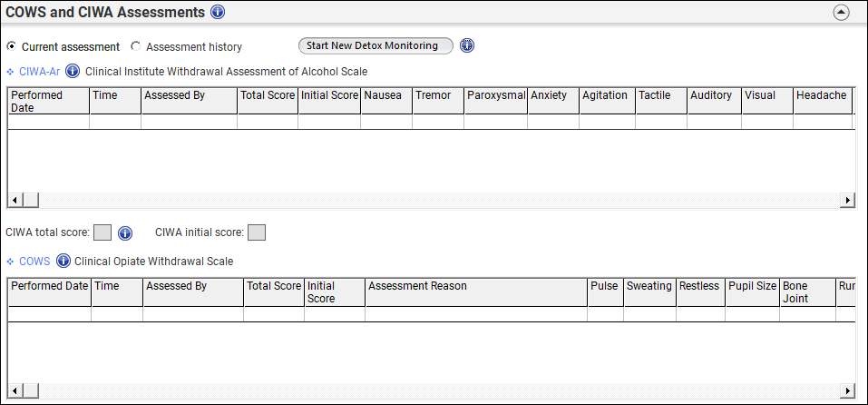Collapse the COWS section
Viewport: 868px width, 405px height.
coord(11,262)
